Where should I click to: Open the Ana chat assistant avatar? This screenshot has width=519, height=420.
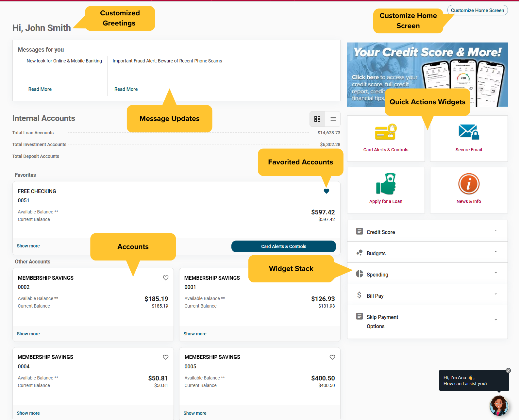[499, 406]
